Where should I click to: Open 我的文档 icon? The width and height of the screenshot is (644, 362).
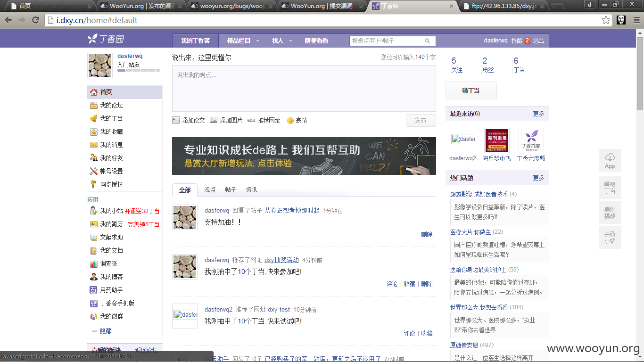coord(94,250)
